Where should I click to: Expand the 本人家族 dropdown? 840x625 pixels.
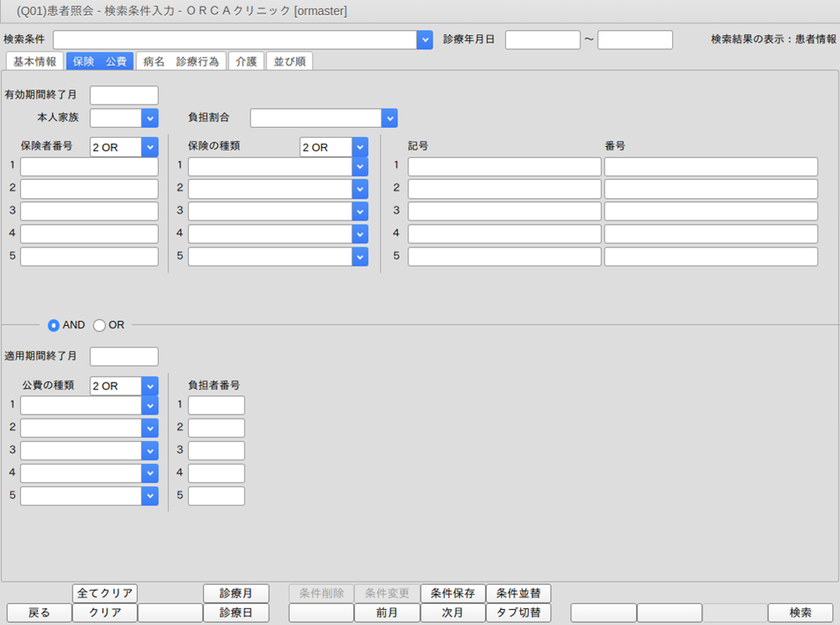tap(149, 118)
